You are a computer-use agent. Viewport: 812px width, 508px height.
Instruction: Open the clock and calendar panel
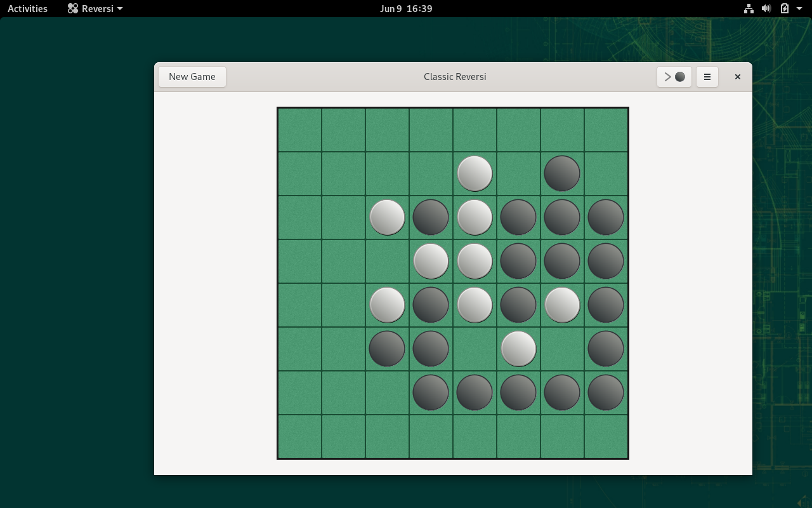pyautogui.click(x=406, y=8)
